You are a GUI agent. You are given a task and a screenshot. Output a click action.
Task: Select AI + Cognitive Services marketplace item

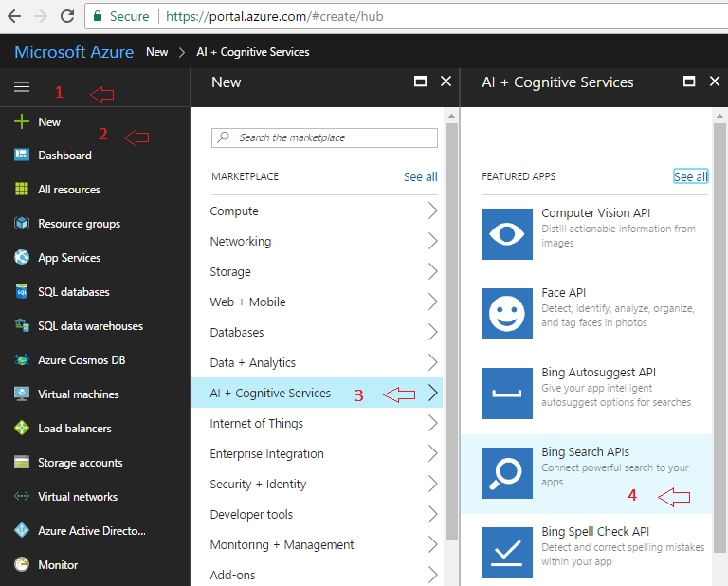(x=271, y=394)
